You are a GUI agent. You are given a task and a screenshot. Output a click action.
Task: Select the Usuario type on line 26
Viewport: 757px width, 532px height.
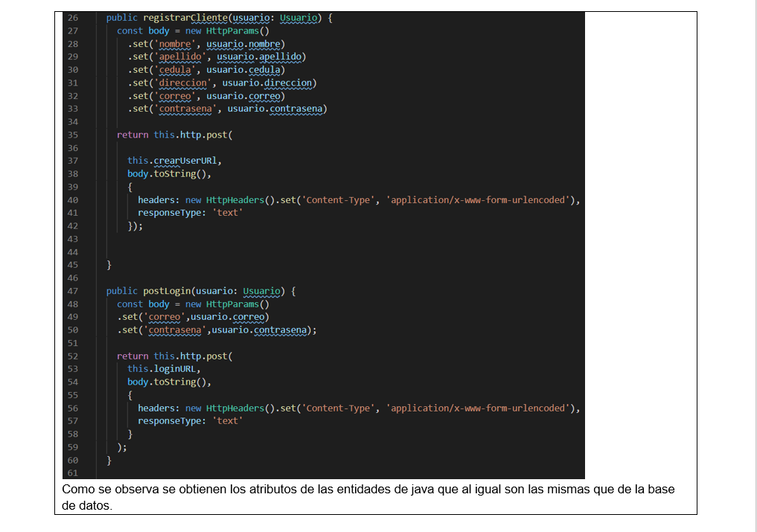coord(297,17)
